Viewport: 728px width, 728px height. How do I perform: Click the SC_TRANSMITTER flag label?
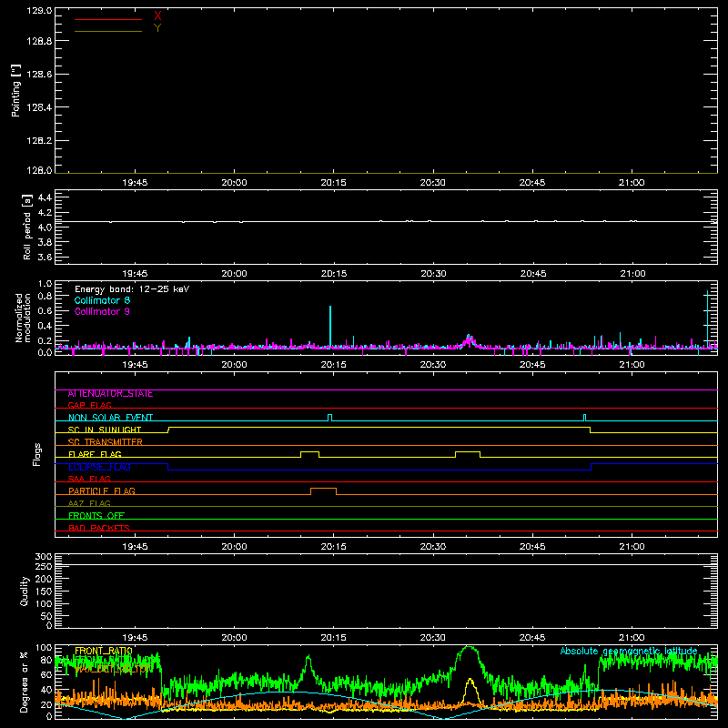pos(106,442)
